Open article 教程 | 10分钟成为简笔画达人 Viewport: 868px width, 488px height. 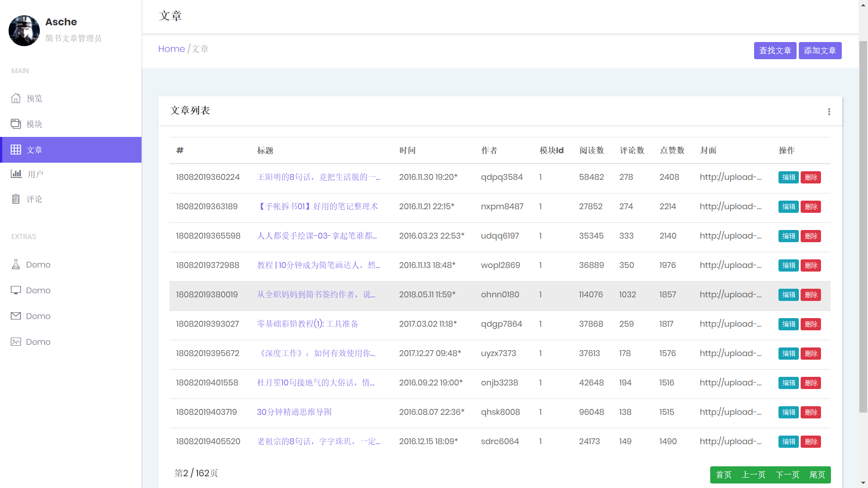pos(319,265)
